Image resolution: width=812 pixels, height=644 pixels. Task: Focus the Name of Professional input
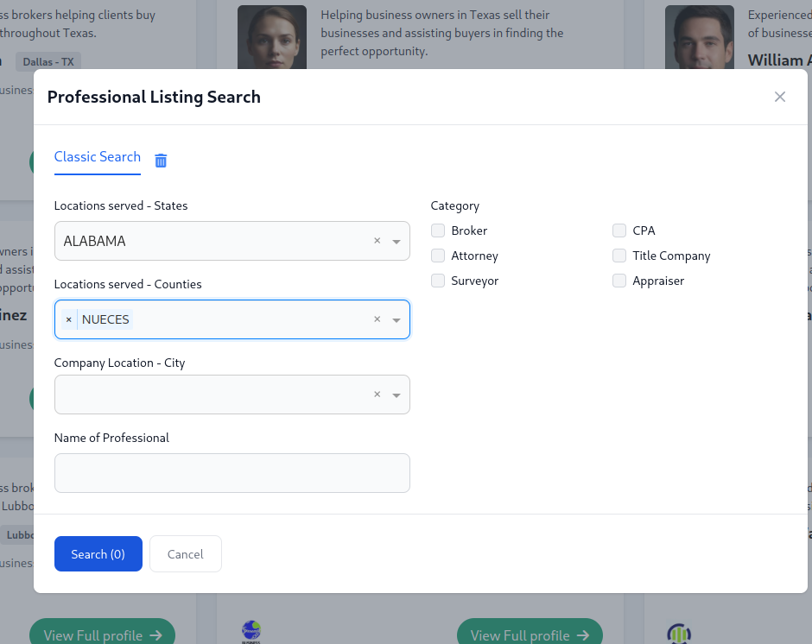pyautogui.click(x=232, y=473)
